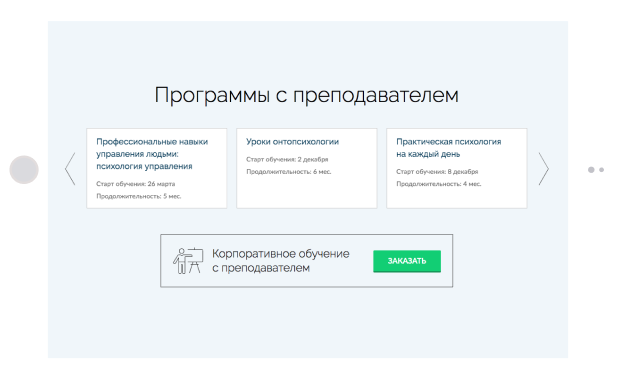Click 'Старт обучения: 2 декабря' text
The image size is (621, 380).
pyautogui.click(x=287, y=159)
